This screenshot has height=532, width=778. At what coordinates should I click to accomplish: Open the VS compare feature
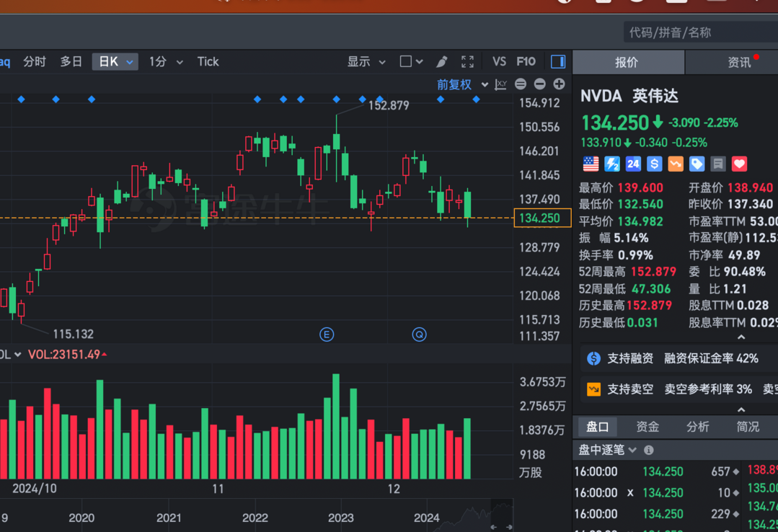click(499, 61)
